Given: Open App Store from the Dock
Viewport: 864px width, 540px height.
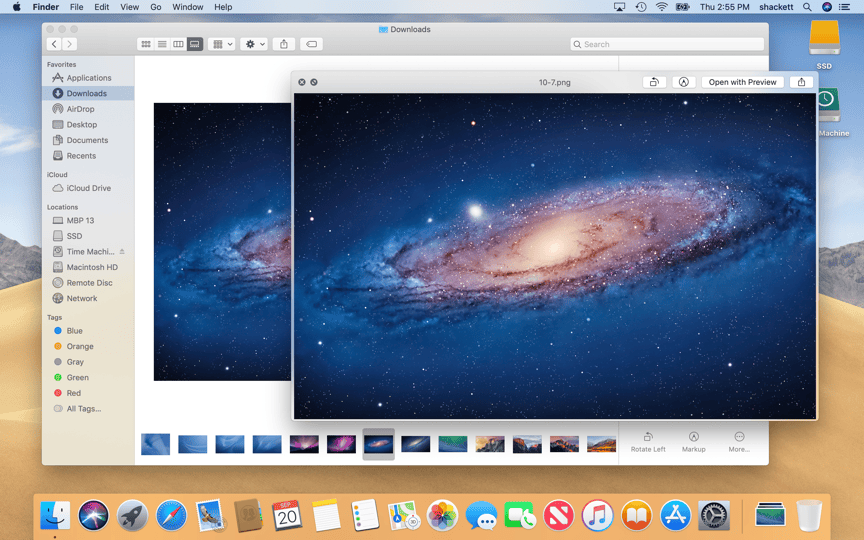Looking at the screenshot, I should coord(675,516).
